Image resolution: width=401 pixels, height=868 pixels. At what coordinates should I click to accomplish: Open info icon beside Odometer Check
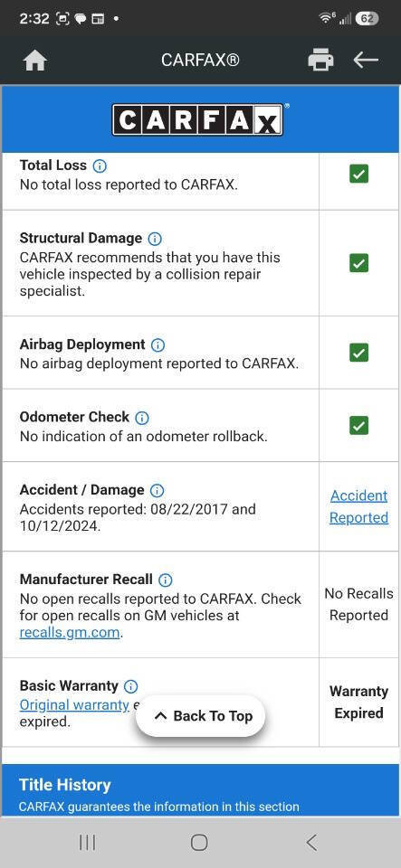tap(142, 418)
